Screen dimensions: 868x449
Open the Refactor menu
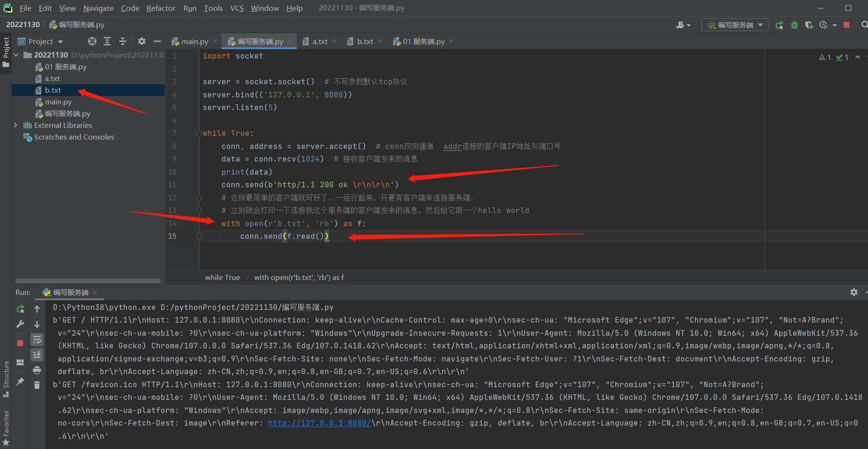pyautogui.click(x=161, y=8)
